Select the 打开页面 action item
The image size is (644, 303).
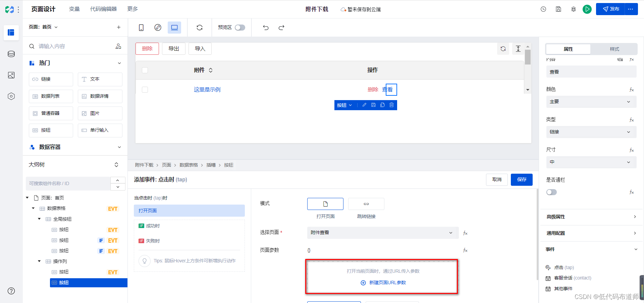189,211
